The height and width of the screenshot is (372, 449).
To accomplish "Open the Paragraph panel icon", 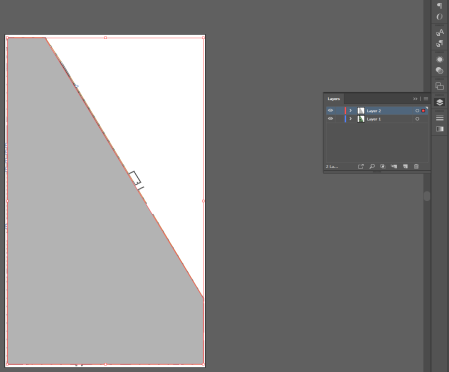I will pyautogui.click(x=440, y=5).
